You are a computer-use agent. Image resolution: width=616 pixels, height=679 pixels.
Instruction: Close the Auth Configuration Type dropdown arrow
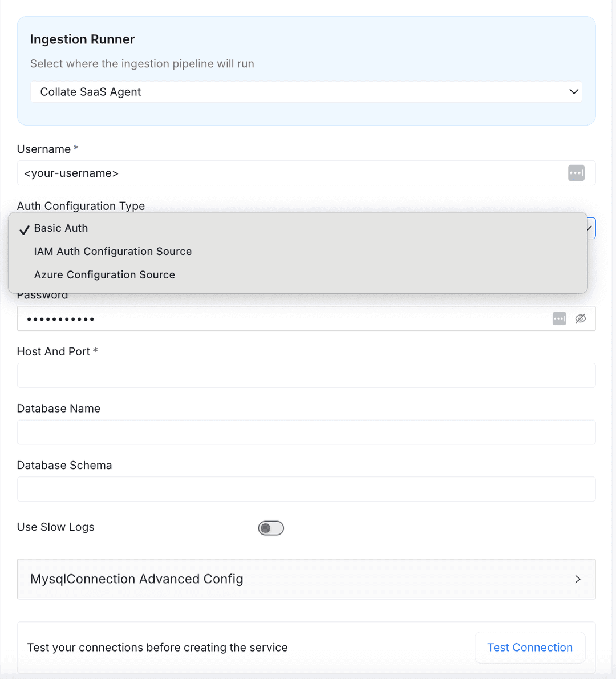pos(591,228)
